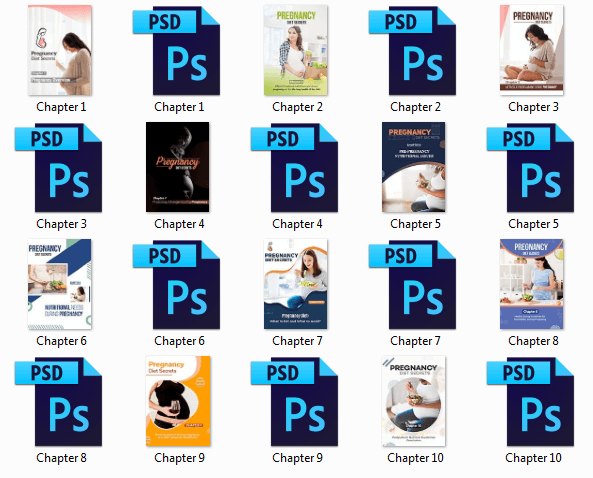Click the dark blue Chapter 5 cover thumbnail

tap(414, 167)
